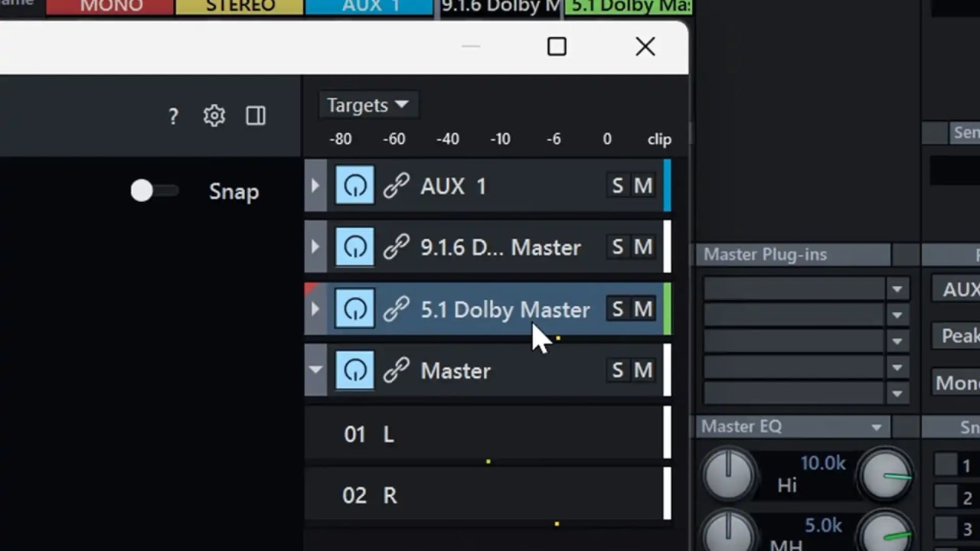Click the 5.0k MH frequency knob
The image size is (980, 551).
tap(886, 533)
